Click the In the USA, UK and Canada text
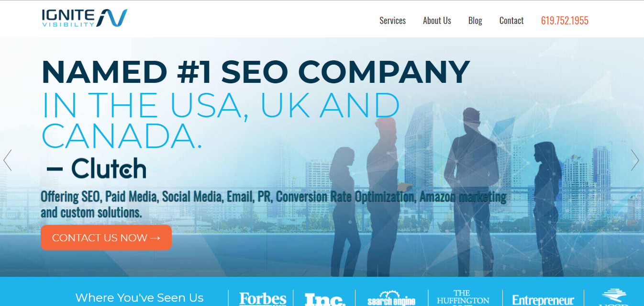 [221, 120]
